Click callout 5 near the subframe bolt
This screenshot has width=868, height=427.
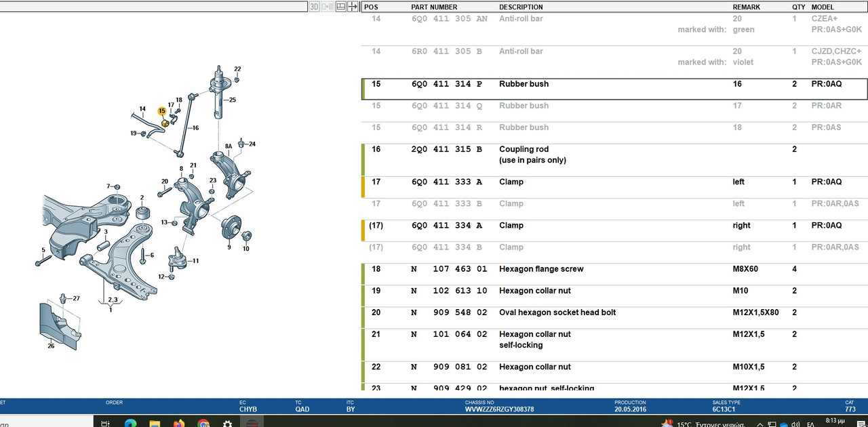43,249
